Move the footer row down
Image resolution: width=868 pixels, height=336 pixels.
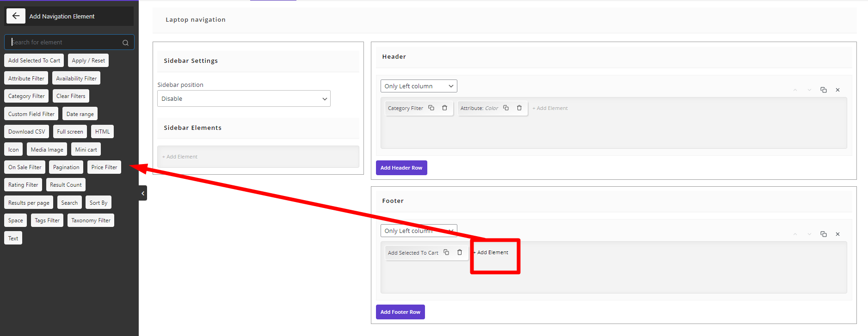(809, 234)
